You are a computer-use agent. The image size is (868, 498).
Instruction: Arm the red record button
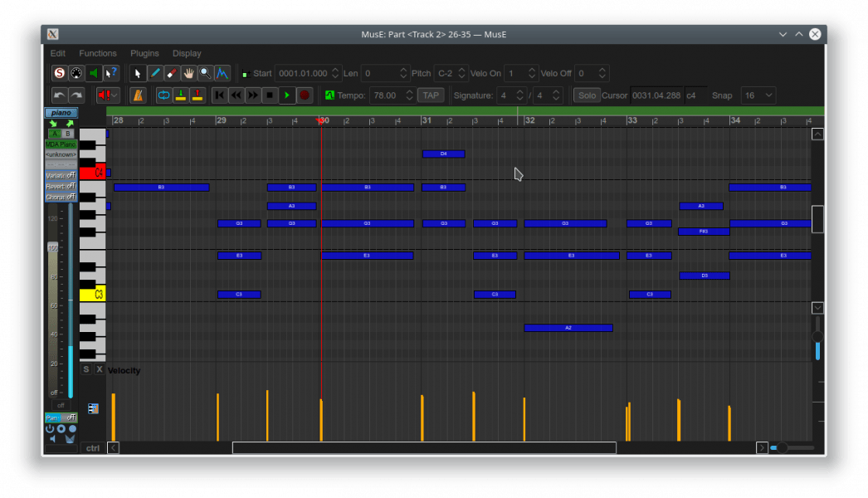(304, 95)
